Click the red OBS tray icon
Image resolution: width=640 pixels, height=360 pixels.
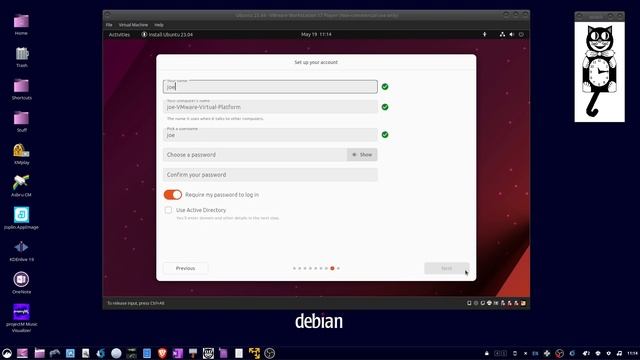pos(560,353)
